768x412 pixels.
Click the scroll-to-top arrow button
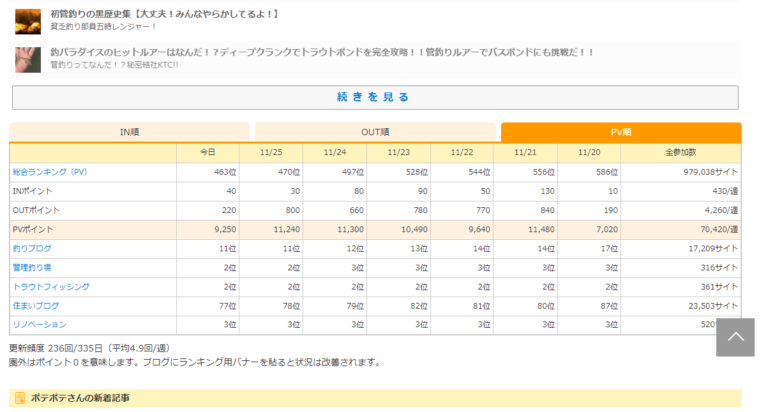pyautogui.click(x=735, y=337)
